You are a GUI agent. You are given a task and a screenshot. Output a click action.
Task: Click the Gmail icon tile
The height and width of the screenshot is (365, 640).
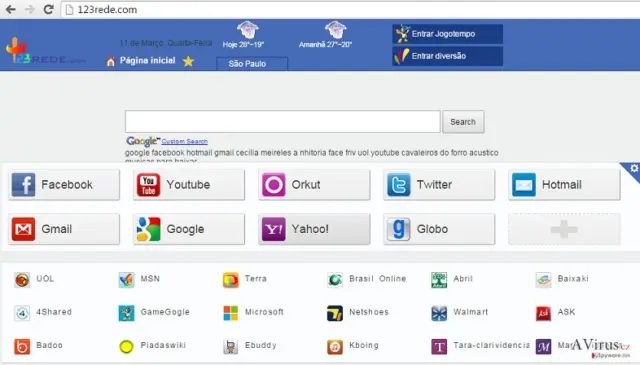tap(64, 229)
